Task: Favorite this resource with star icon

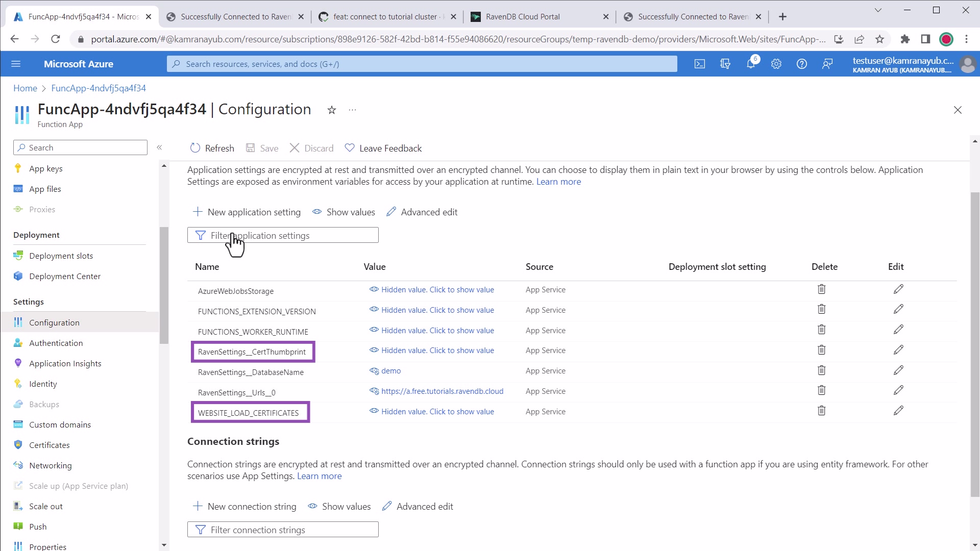Action: (332, 110)
